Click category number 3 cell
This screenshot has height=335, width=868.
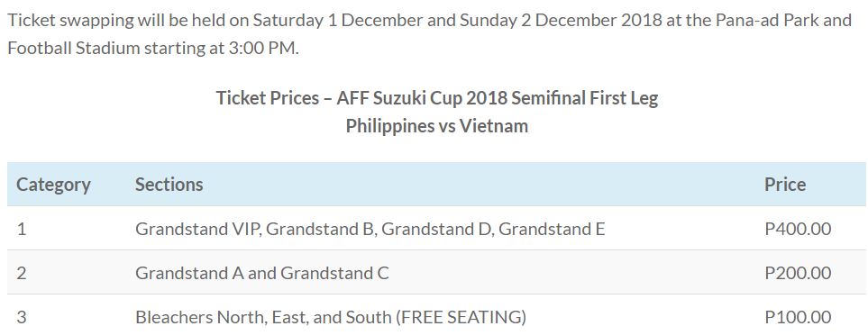tap(22, 317)
